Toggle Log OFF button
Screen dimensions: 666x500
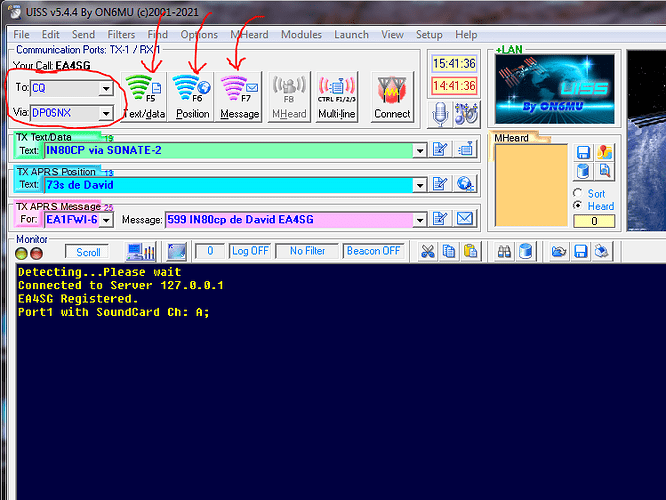pyautogui.click(x=250, y=251)
